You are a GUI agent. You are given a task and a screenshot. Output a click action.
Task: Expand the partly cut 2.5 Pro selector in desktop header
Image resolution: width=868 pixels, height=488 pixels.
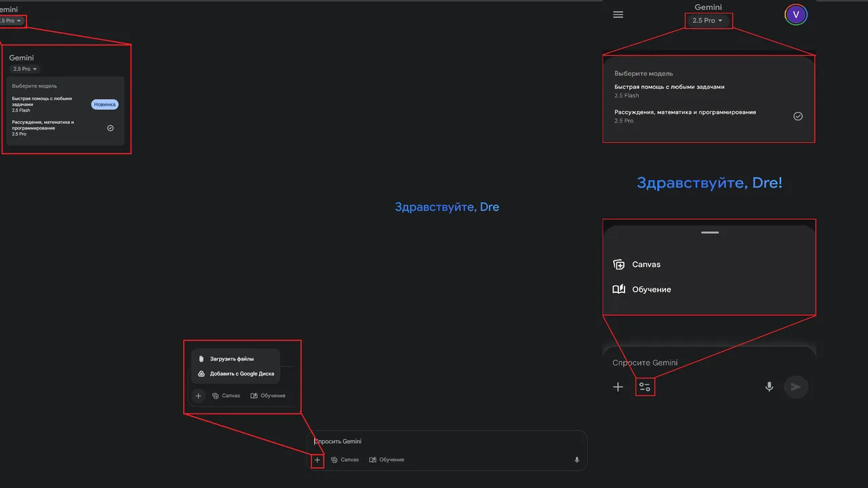[x=11, y=21]
